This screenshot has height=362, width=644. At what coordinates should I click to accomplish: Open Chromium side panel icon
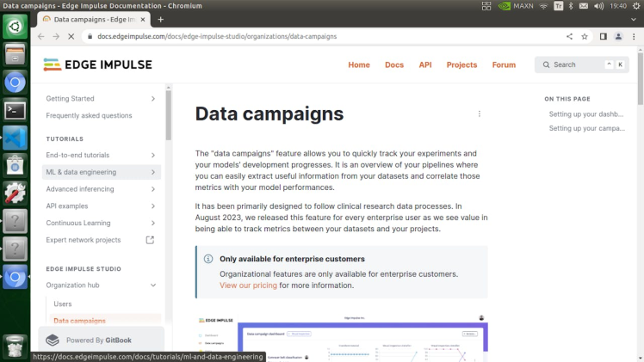(x=604, y=37)
